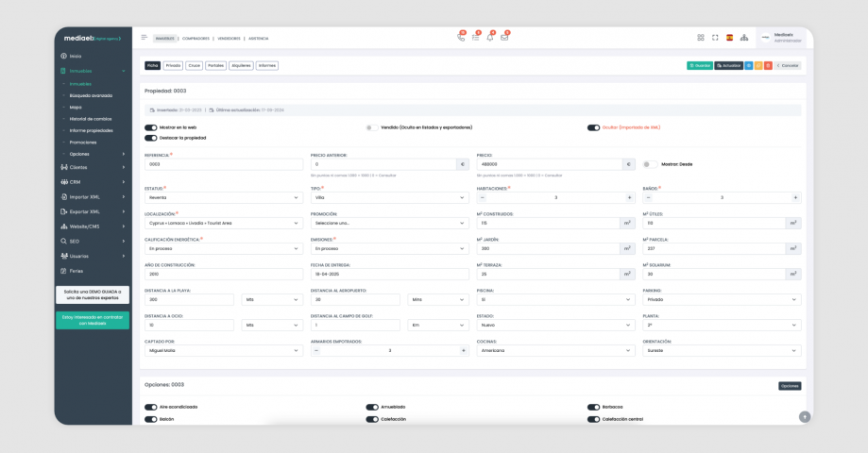Image resolution: width=868 pixels, height=453 pixels.
Task: Enable the Vendido toggle switch
Action: tap(372, 127)
